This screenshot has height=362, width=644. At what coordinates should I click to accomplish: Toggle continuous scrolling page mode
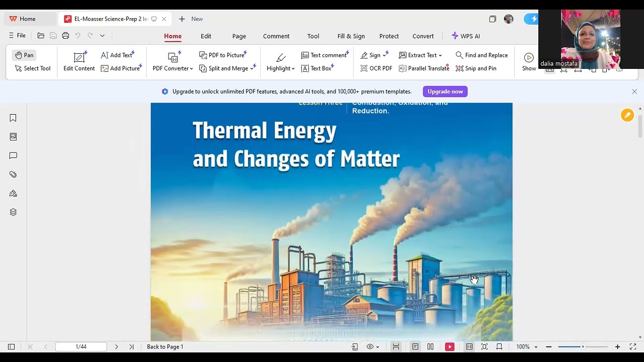pyautogui.click(x=396, y=347)
